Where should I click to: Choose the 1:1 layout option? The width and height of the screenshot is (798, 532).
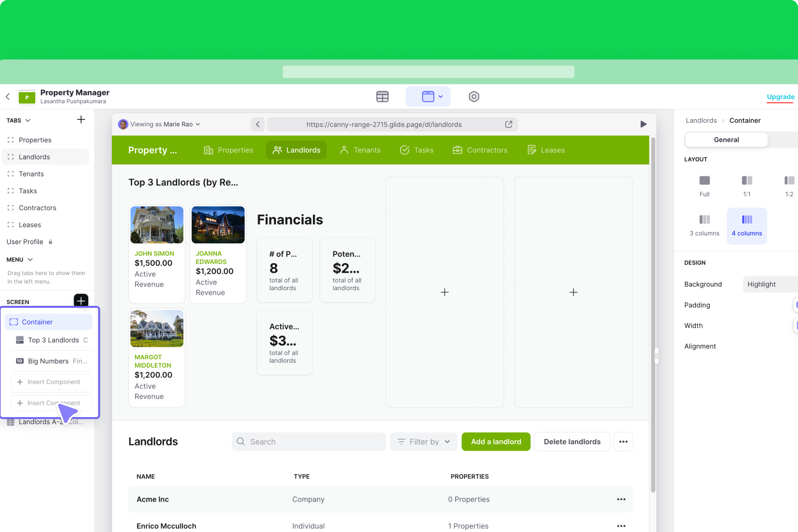pos(747,186)
